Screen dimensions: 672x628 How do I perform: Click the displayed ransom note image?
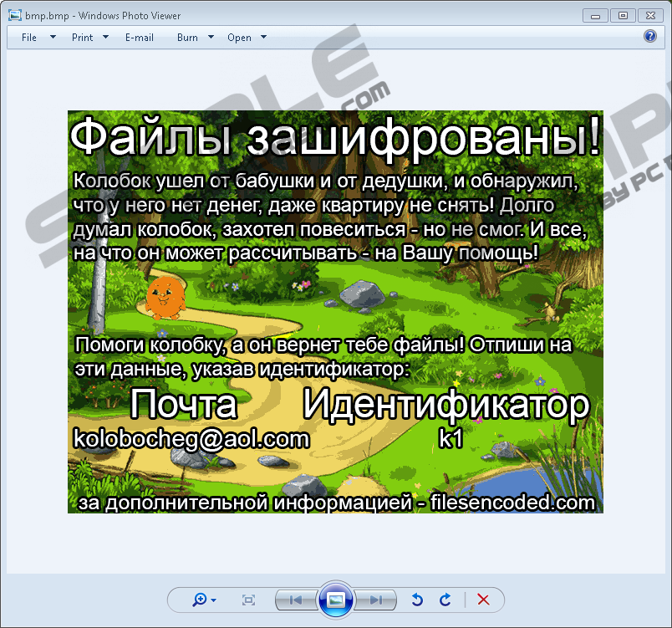(335, 312)
